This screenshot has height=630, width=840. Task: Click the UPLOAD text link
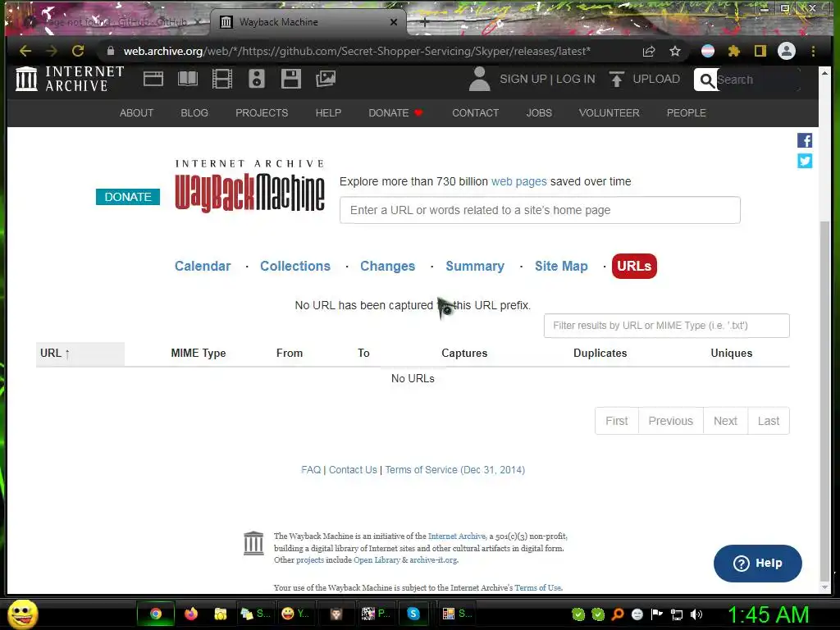[656, 79]
